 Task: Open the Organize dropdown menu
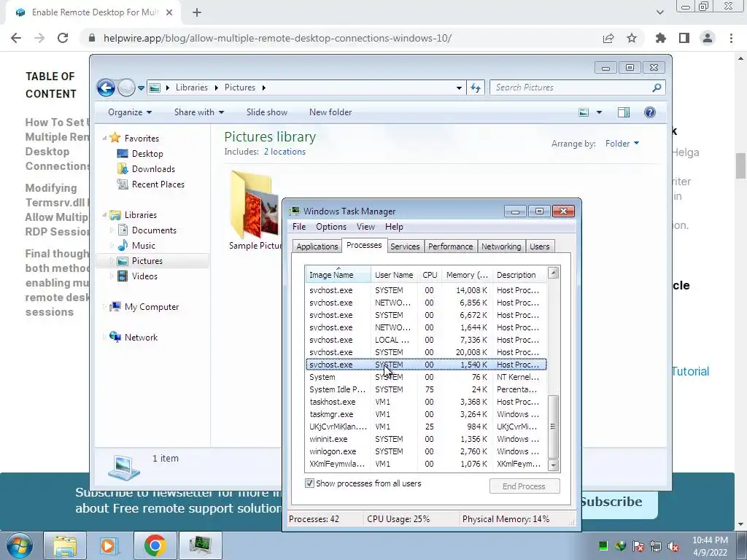coord(130,112)
